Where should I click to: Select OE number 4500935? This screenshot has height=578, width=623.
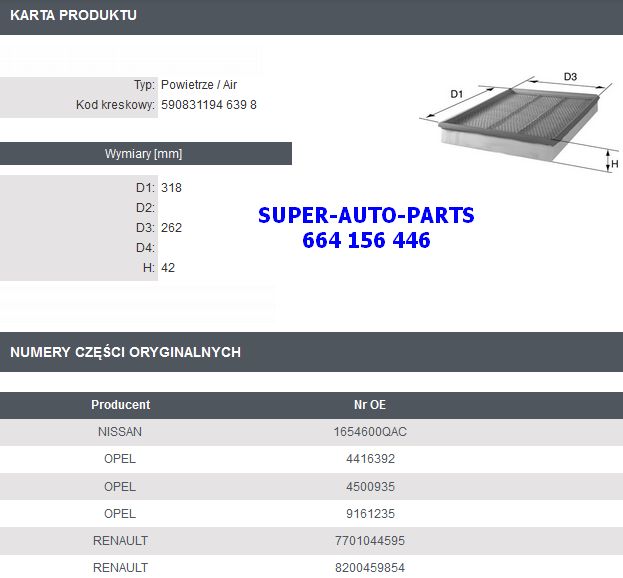370,487
